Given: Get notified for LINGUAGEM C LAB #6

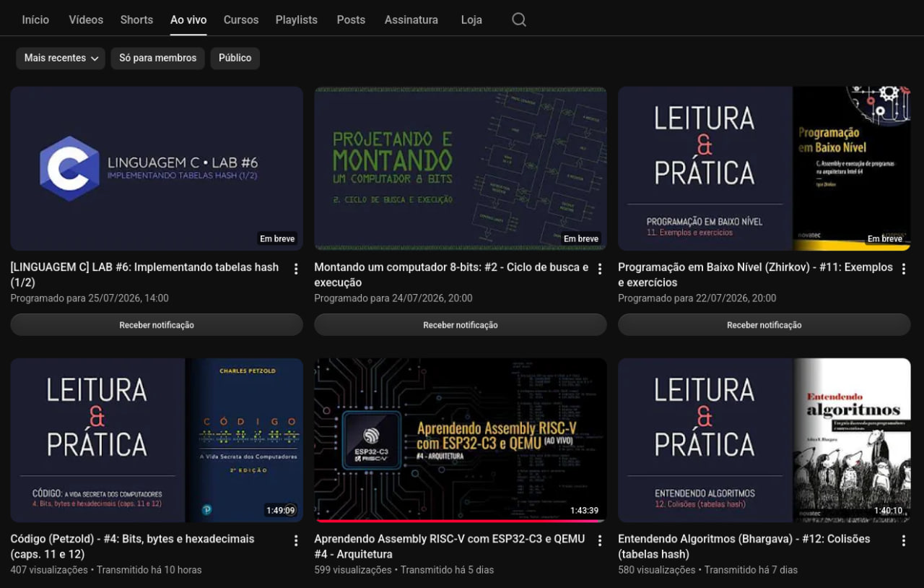Looking at the screenshot, I should (157, 325).
